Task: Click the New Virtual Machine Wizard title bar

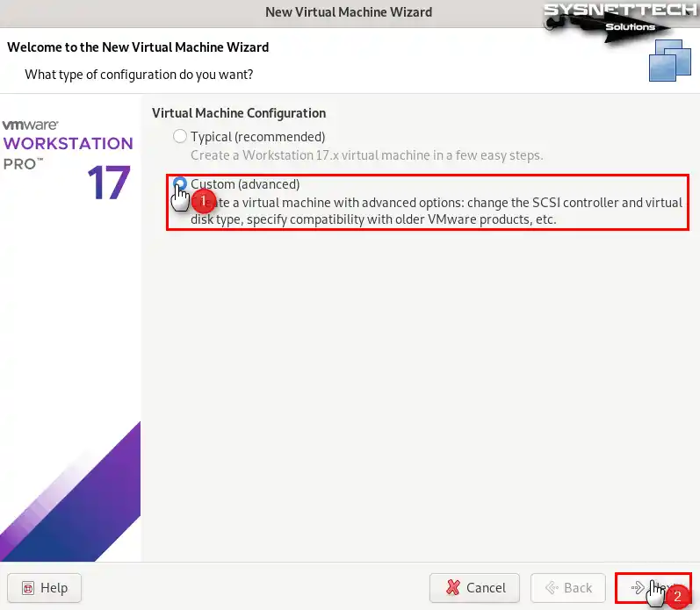Action: pyautogui.click(x=349, y=12)
